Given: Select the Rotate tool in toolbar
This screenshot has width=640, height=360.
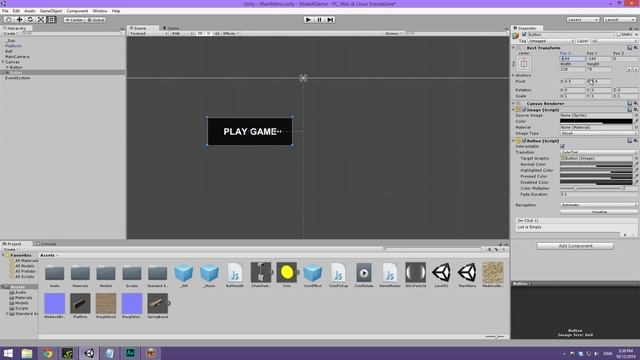Looking at the screenshot, I should pyautogui.click(x=30, y=20).
